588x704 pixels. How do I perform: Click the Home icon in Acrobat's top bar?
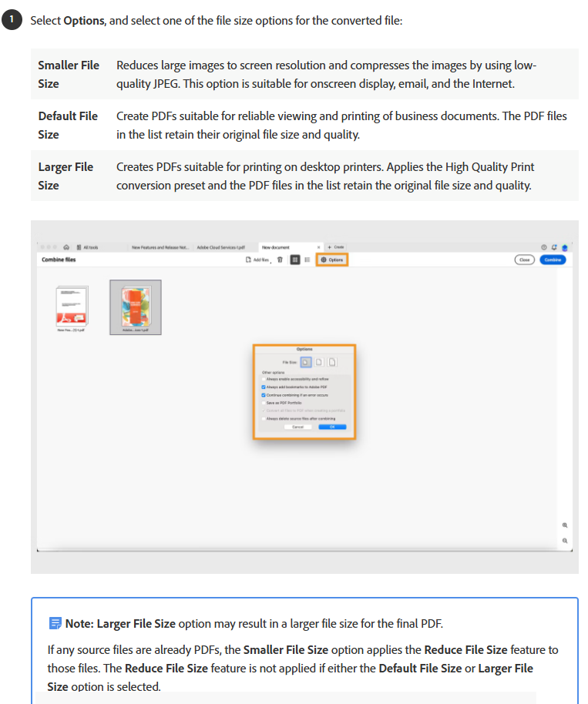pos(66,247)
